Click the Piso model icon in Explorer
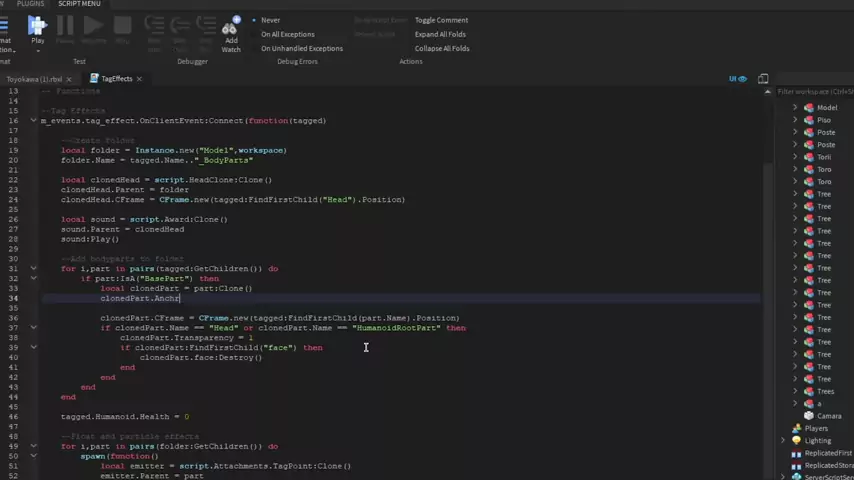 pos(808,120)
